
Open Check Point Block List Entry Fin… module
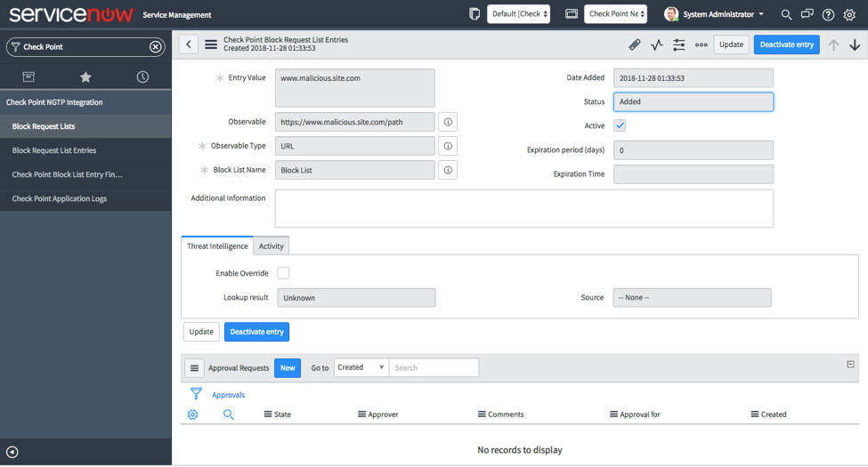pos(85,174)
